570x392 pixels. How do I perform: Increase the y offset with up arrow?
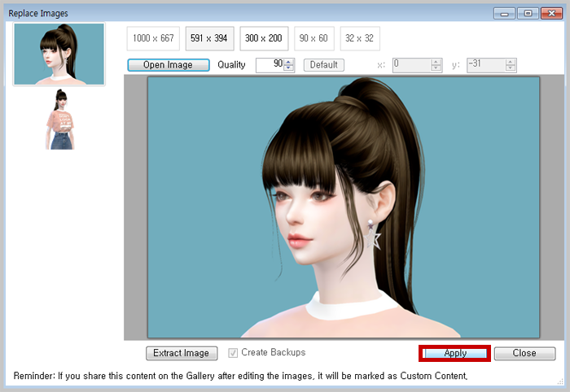511,62
